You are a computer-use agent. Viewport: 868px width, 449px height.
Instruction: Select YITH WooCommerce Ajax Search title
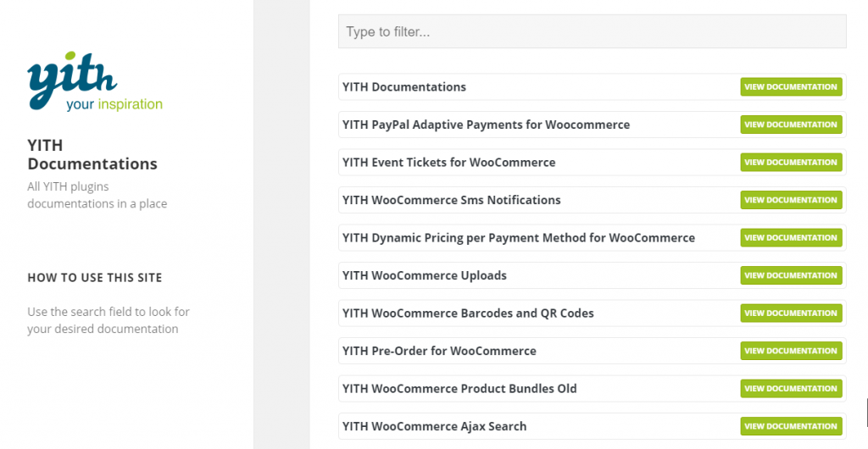(435, 426)
